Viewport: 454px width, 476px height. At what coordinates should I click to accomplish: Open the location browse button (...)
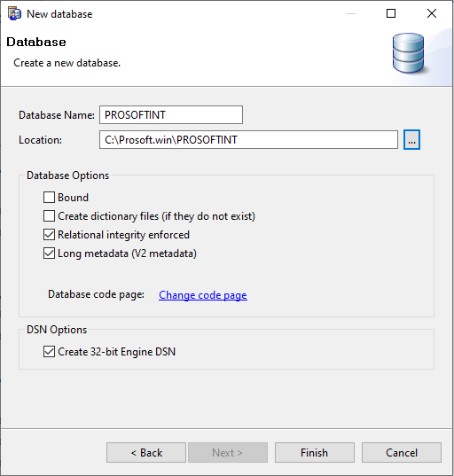[411, 140]
